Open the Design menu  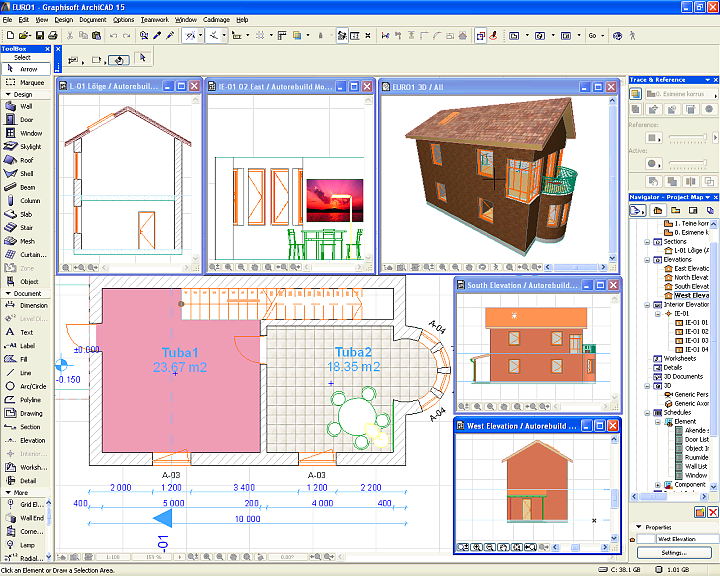(63, 20)
